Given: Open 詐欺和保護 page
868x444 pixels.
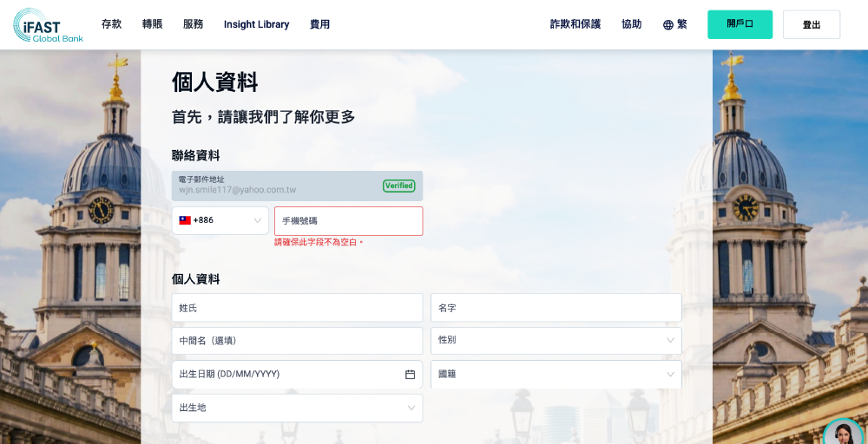Looking at the screenshot, I should click(575, 24).
